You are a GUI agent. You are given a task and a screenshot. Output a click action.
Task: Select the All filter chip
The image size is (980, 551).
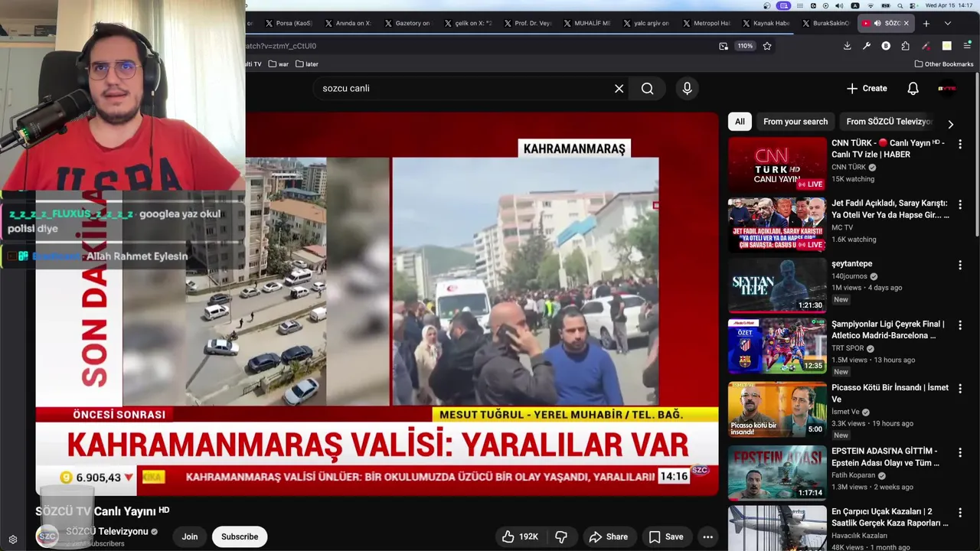click(x=740, y=122)
